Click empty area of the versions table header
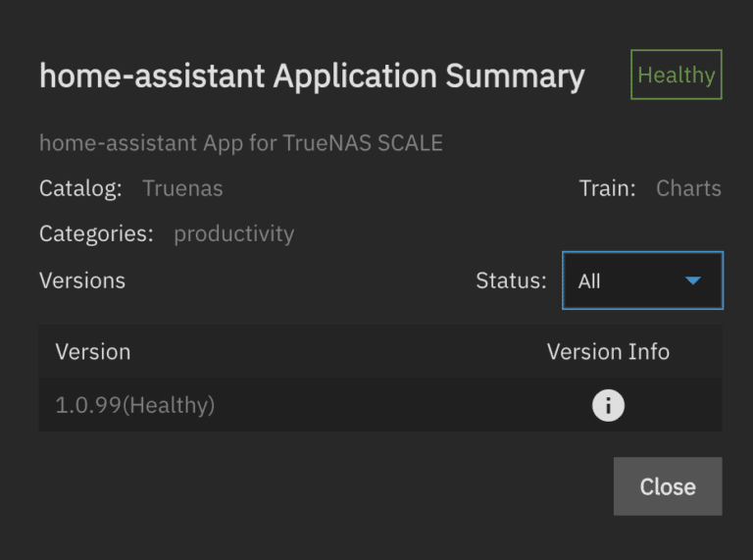Viewport: 753px width, 560px height. [336, 351]
